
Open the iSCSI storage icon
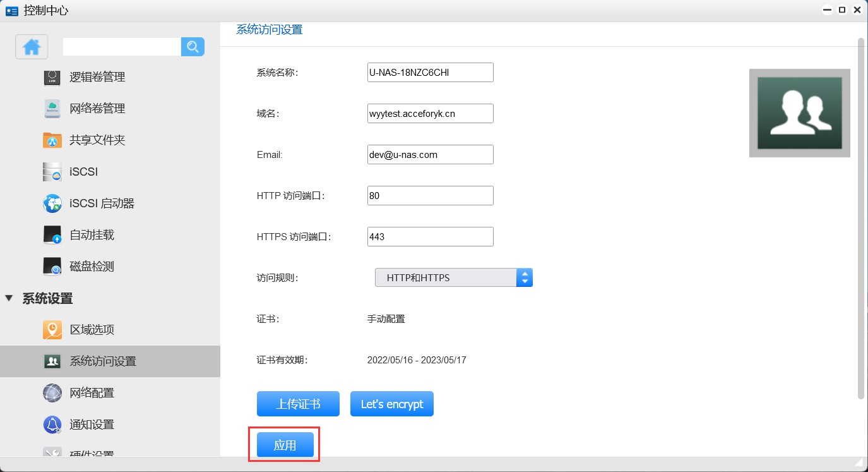(x=52, y=172)
